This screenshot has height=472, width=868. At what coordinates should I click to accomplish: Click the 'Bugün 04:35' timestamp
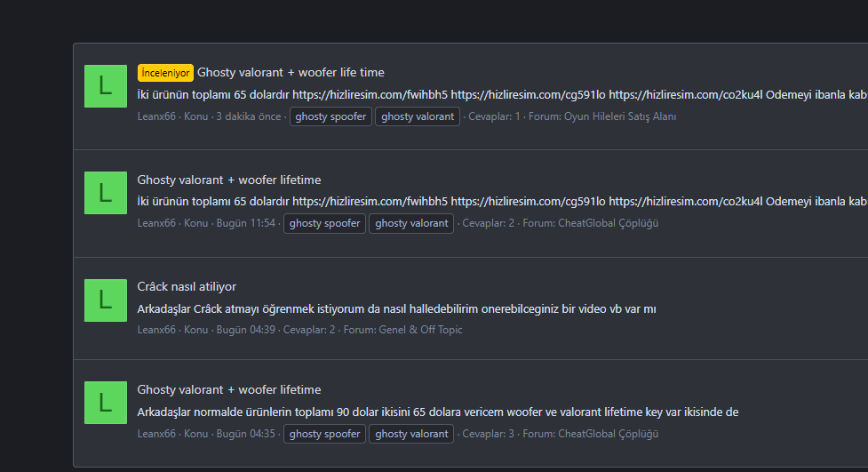(x=246, y=434)
